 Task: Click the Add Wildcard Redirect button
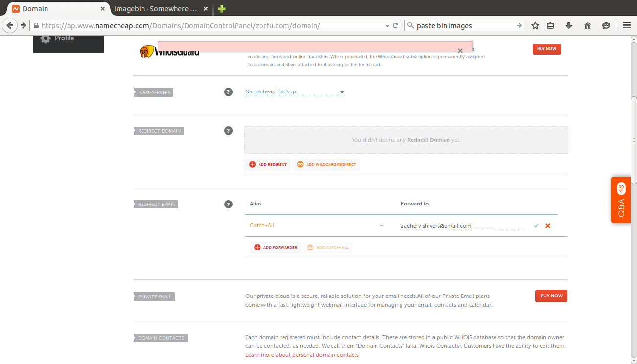326,165
